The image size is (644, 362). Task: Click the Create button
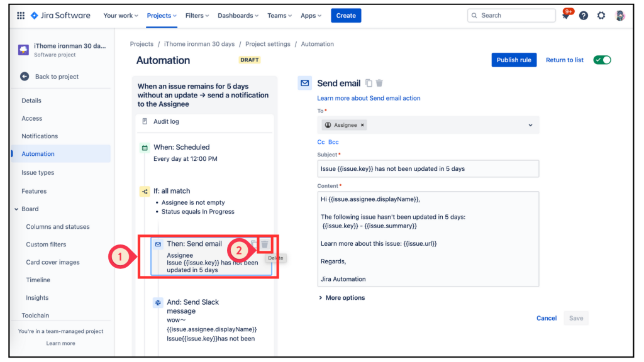(346, 16)
